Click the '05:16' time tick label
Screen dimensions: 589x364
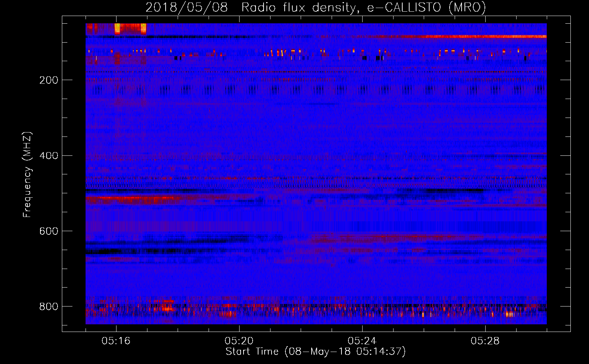coord(116,341)
